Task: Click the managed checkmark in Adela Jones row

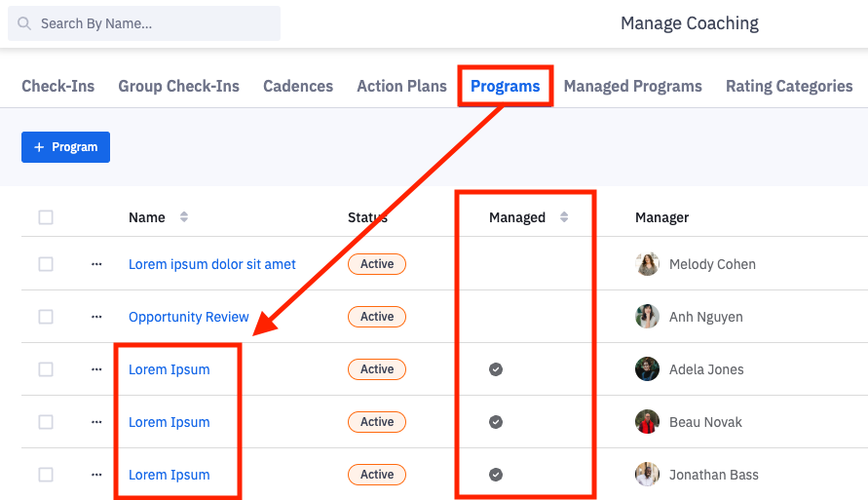Action: pos(496,369)
